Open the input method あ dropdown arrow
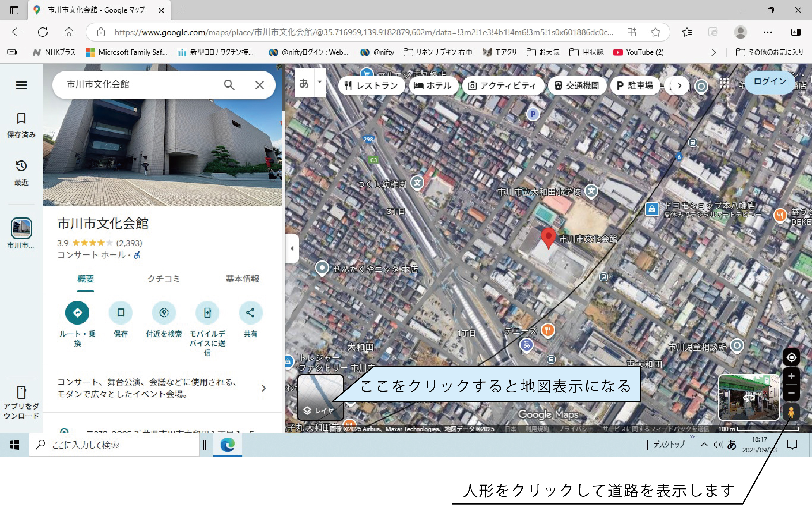812x516 pixels. pos(319,82)
